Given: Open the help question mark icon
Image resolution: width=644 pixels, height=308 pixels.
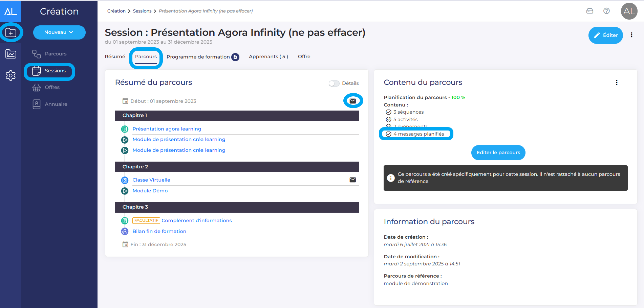Looking at the screenshot, I should point(606,11).
